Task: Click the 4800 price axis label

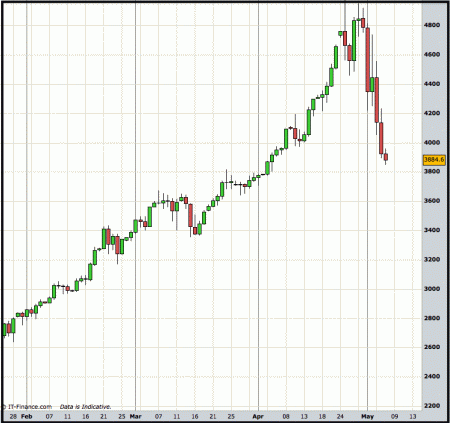Action: coord(432,25)
